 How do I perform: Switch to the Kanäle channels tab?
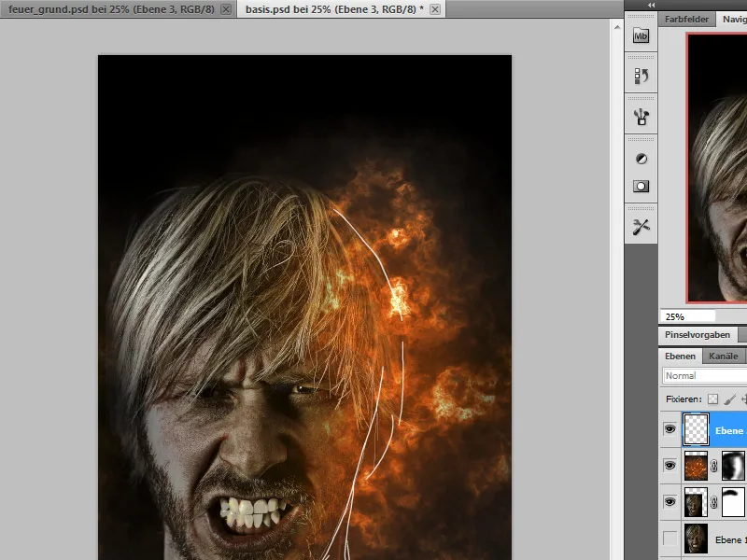[723, 357]
